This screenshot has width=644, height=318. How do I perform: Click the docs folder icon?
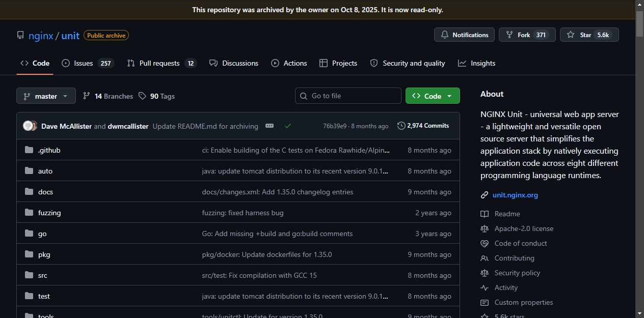29,192
